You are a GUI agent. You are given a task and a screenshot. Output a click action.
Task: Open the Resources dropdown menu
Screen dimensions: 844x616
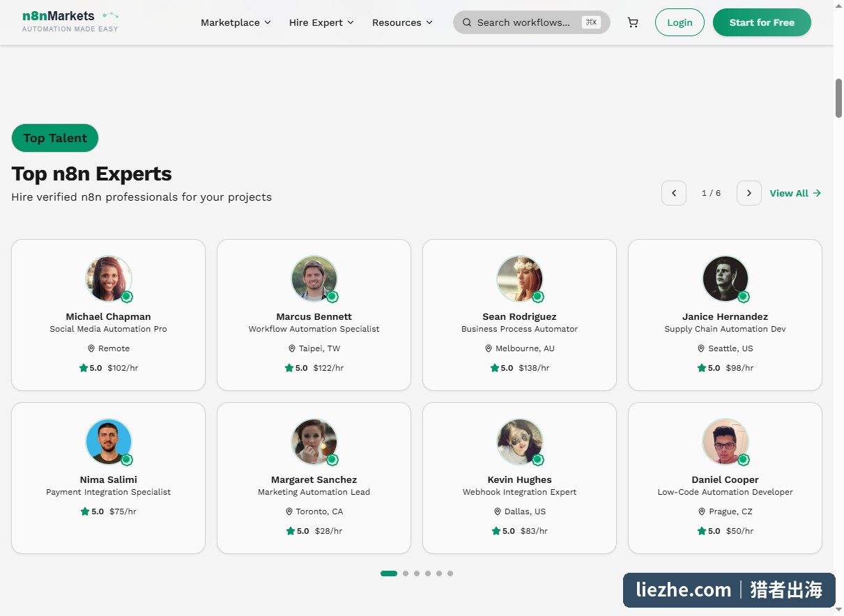click(402, 22)
